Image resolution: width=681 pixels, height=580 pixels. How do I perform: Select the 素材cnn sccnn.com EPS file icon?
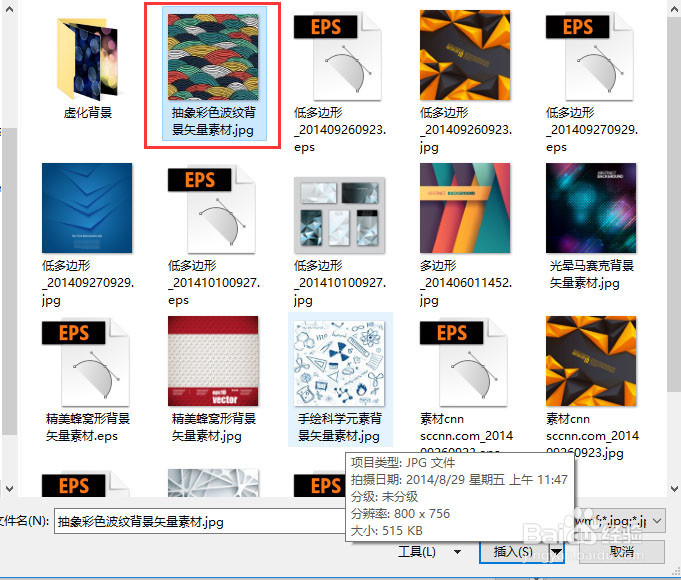(463, 362)
